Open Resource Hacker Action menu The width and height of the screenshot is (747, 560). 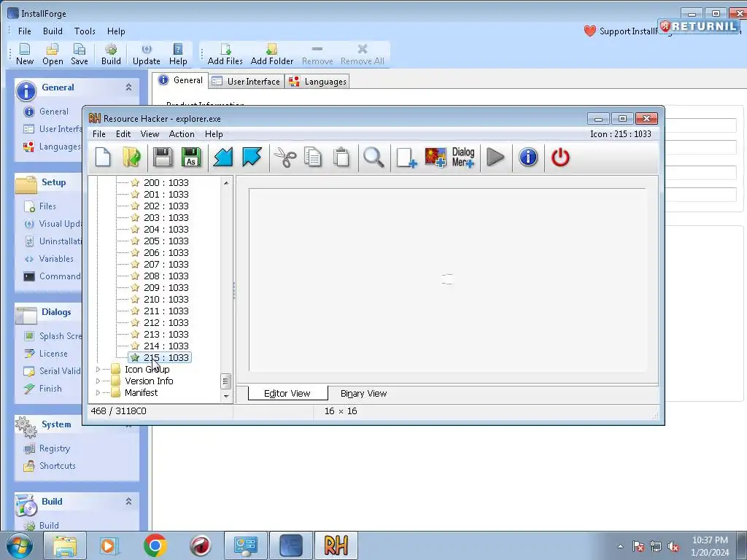click(182, 134)
